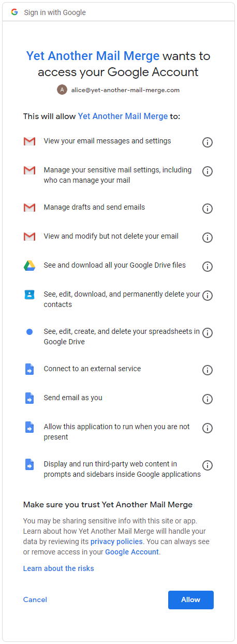Image resolution: width=237 pixels, height=644 pixels.
Task: Show info for connect to an external service
Action: point(208,370)
